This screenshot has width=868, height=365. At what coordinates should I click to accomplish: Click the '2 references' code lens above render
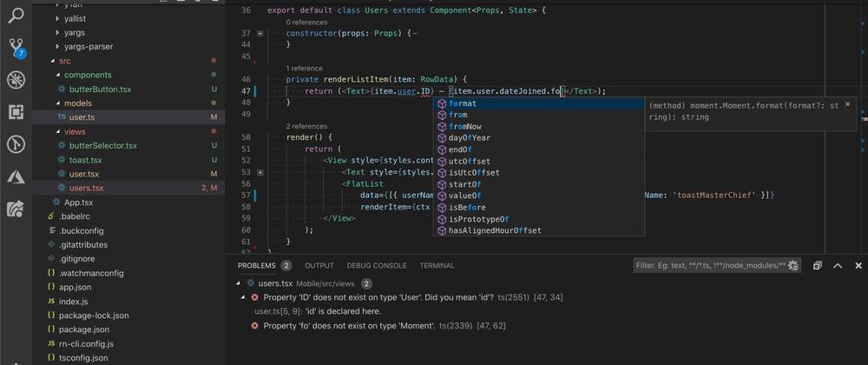(x=306, y=126)
